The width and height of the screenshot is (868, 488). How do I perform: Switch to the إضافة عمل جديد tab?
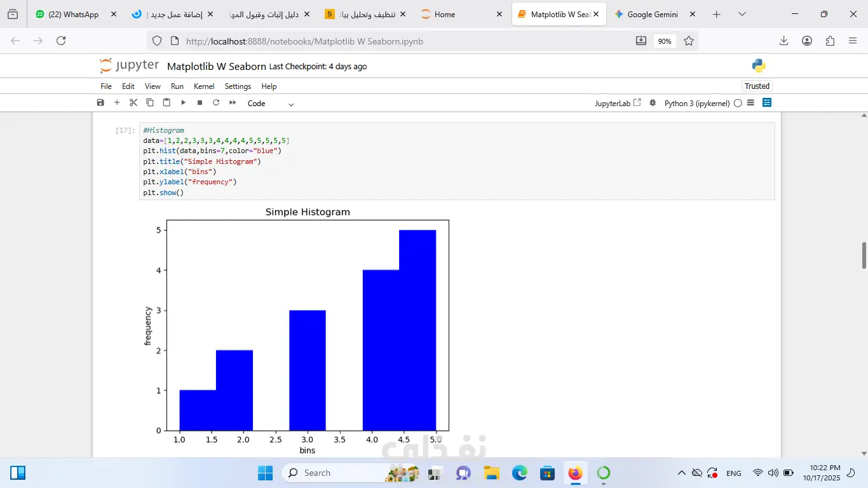(x=172, y=14)
